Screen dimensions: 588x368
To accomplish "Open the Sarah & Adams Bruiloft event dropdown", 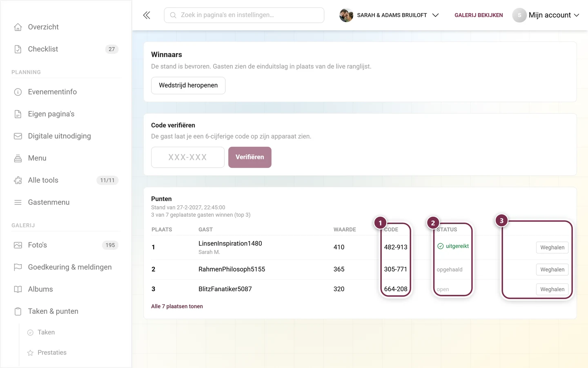I will (x=389, y=15).
